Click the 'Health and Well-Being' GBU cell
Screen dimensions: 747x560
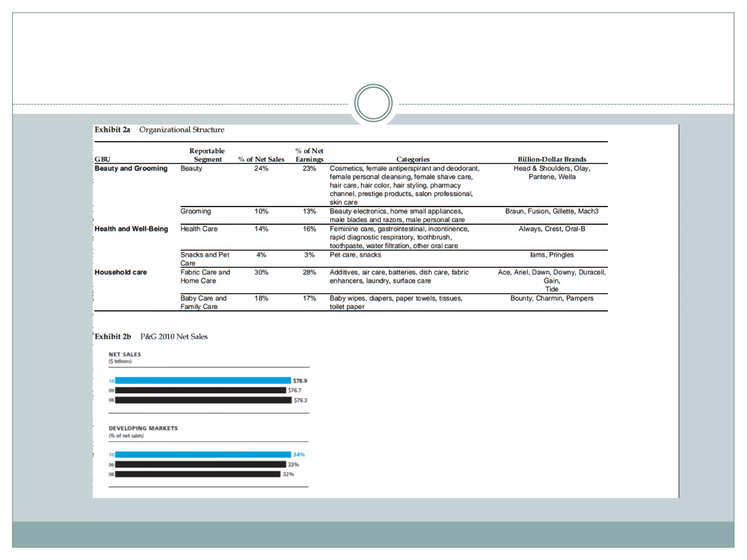(131, 229)
